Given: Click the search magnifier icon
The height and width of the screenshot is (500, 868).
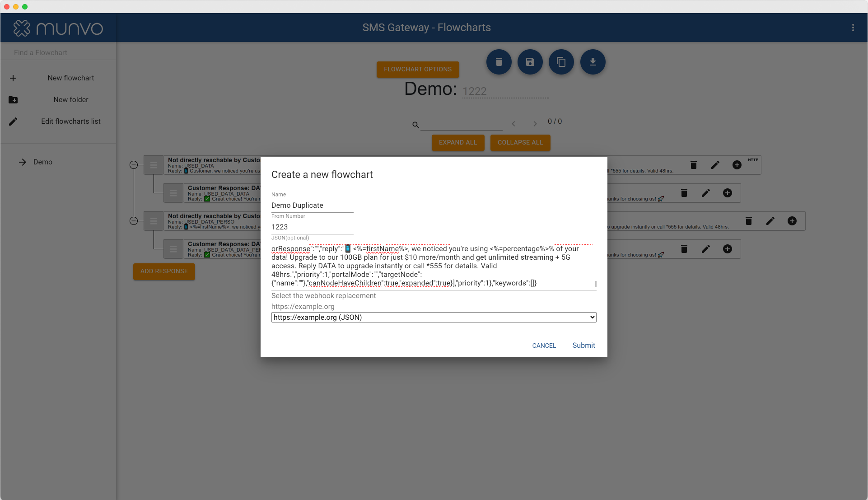Looking at the screenshot, I should [x=415, y=125].
